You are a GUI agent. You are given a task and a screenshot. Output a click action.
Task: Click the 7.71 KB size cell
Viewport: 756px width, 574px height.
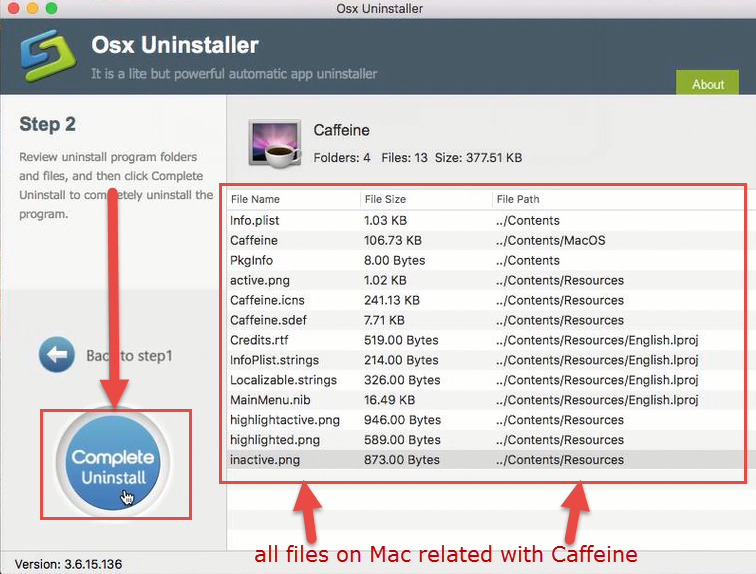pos(384,320)
